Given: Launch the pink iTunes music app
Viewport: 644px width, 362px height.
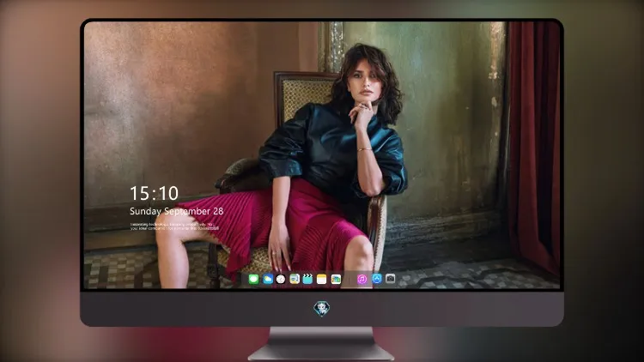Looking at the screenshot, I should (x=361, y=279).
